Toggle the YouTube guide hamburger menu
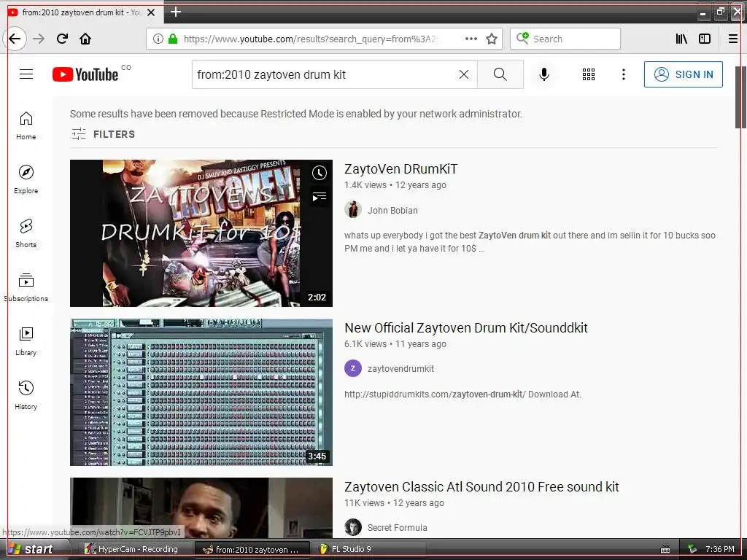Screen dimensions: 747x560 point(26,74)
